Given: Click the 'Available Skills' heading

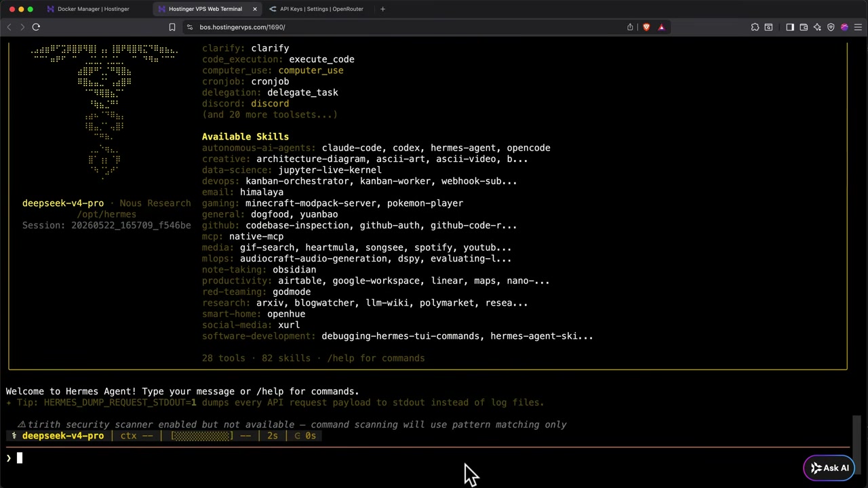Looking at the screenshot, I should pos(245,137).
